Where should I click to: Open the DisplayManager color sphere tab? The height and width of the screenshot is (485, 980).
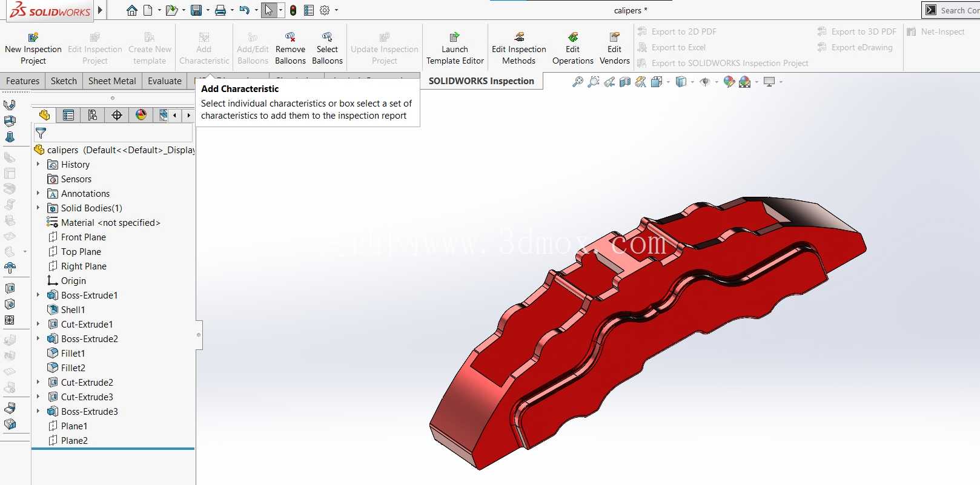[x=141, y=115]
